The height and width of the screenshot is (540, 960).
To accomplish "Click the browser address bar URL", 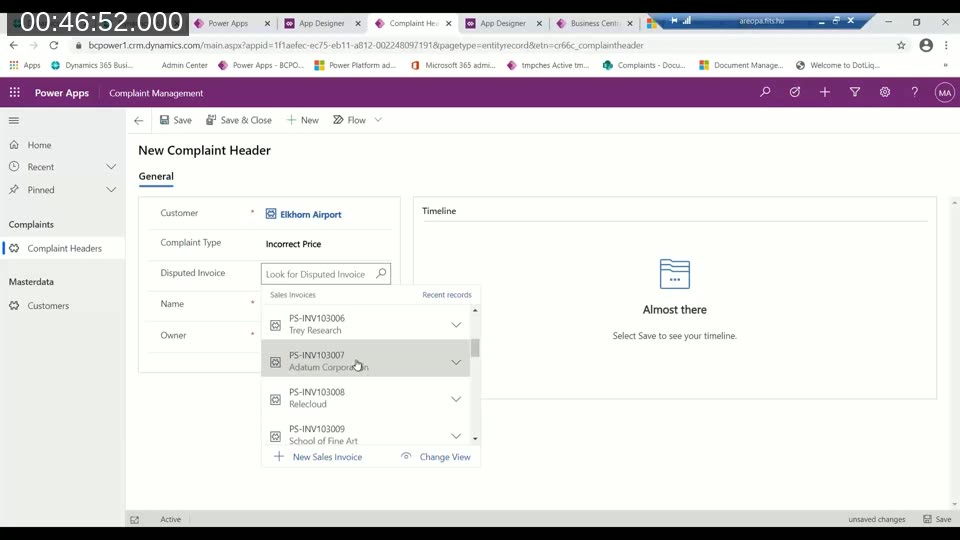I will point(366,45).
